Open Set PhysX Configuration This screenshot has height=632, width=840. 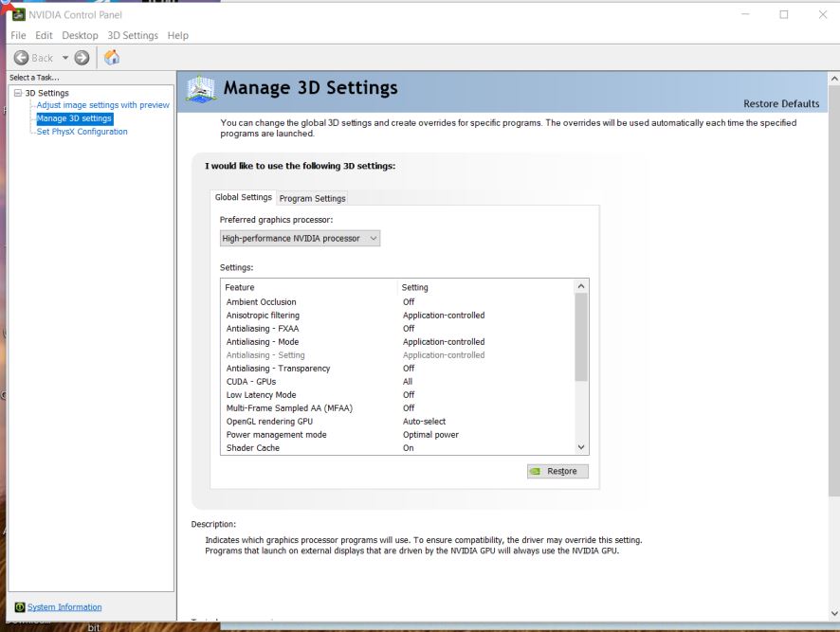tap(82, 132)
